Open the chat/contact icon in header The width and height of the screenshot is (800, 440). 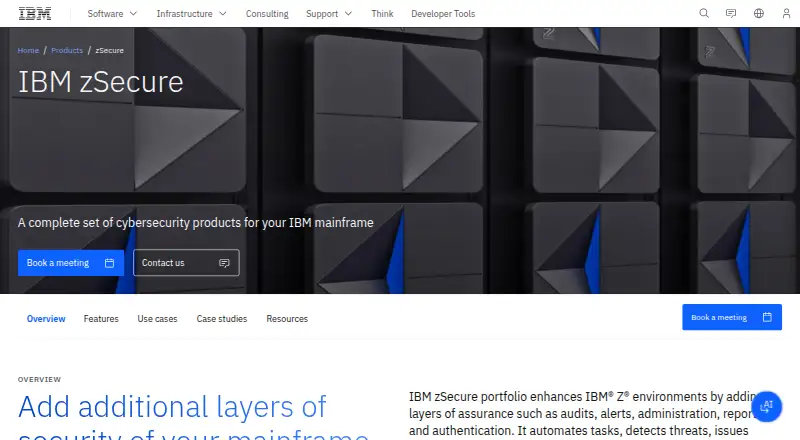tap(731, 13)
